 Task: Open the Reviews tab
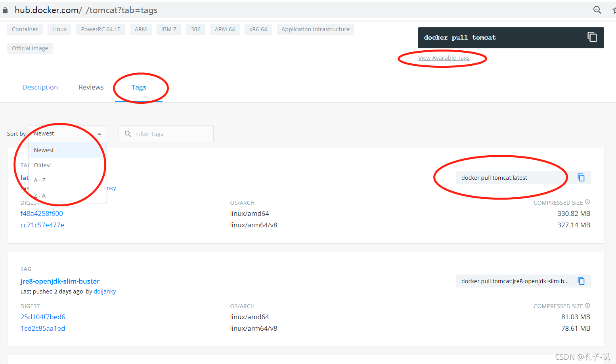point(91,87)
